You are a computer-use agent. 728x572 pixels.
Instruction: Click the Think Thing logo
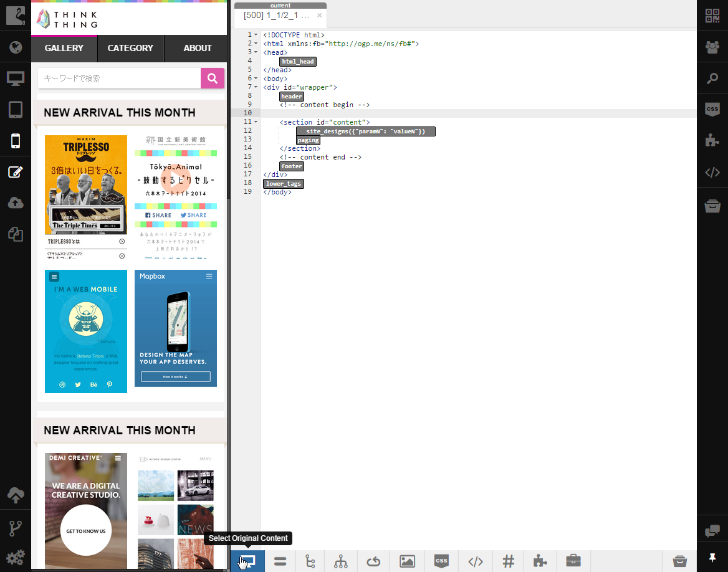click(x=67, y=19)
